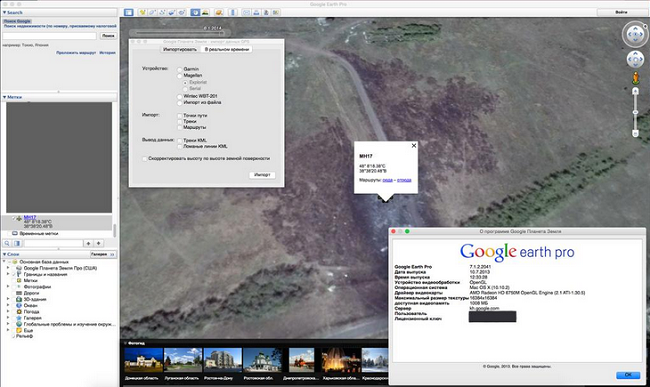Check the Точки пути import checkbox
Screen dimensions: 650x387
179,116
